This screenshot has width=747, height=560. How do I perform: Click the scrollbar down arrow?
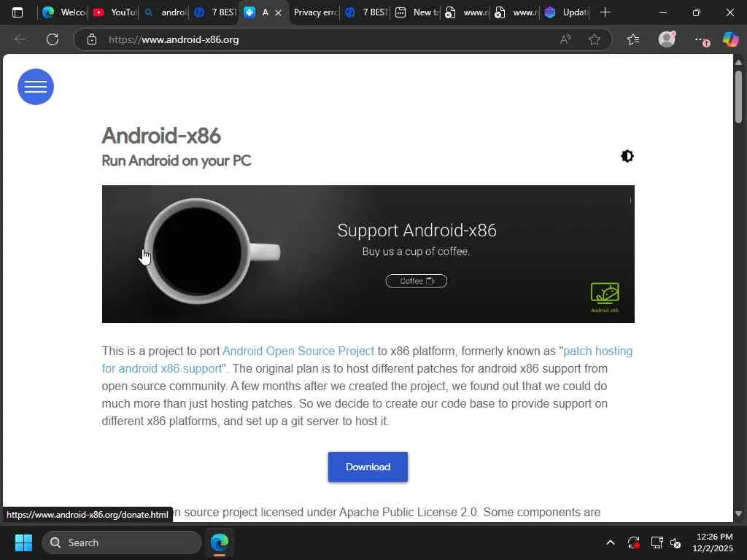click(x=738, y=514)
